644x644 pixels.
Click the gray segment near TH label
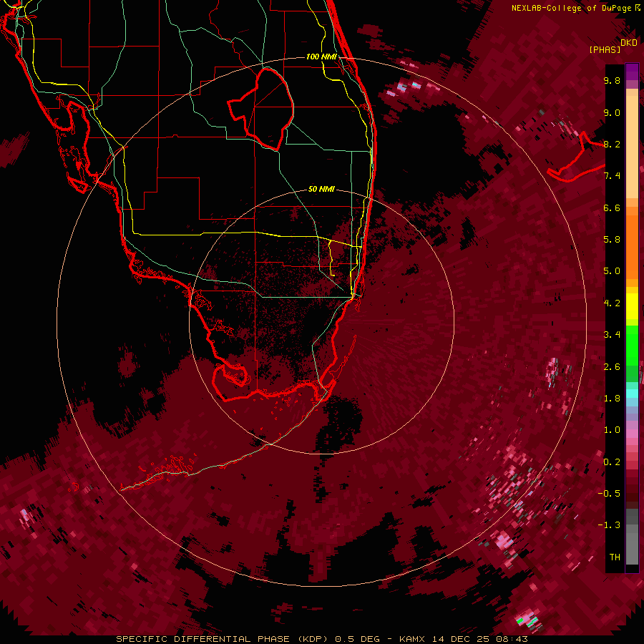coord(632,548)
